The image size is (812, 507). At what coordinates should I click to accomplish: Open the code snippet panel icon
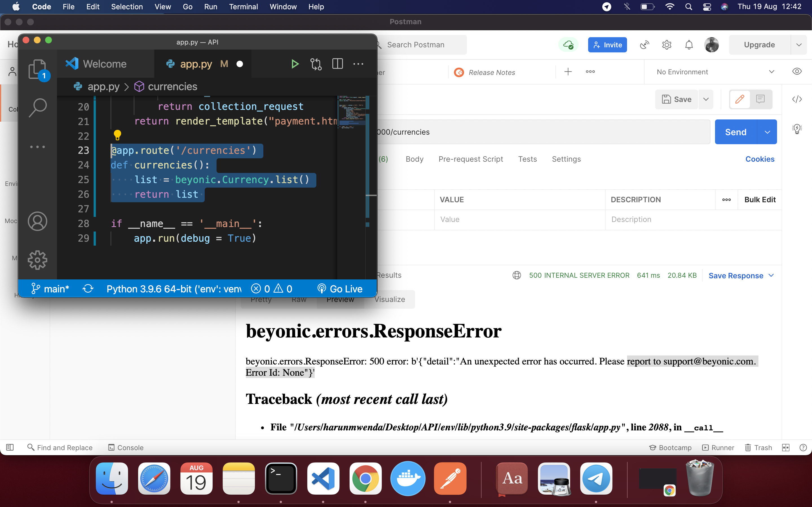pos(796,99)
